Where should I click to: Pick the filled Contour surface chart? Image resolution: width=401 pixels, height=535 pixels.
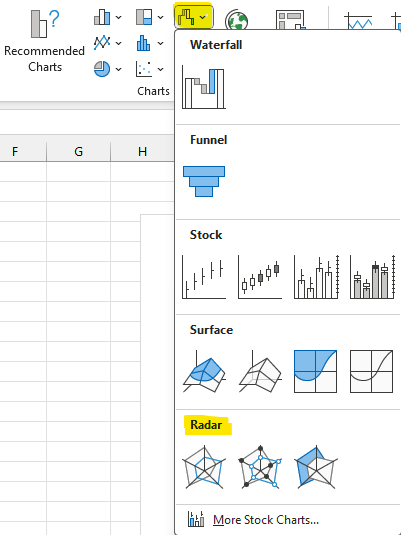tap(316, 372)
